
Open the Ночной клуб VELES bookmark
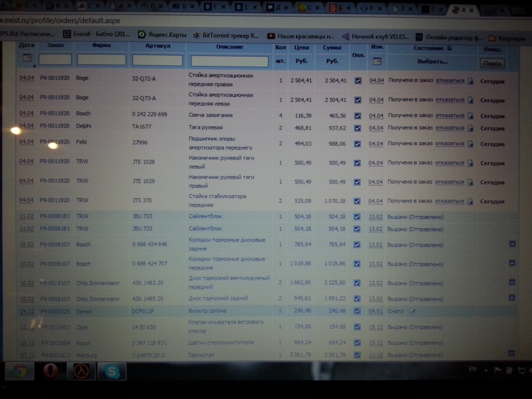pos(376,37)
